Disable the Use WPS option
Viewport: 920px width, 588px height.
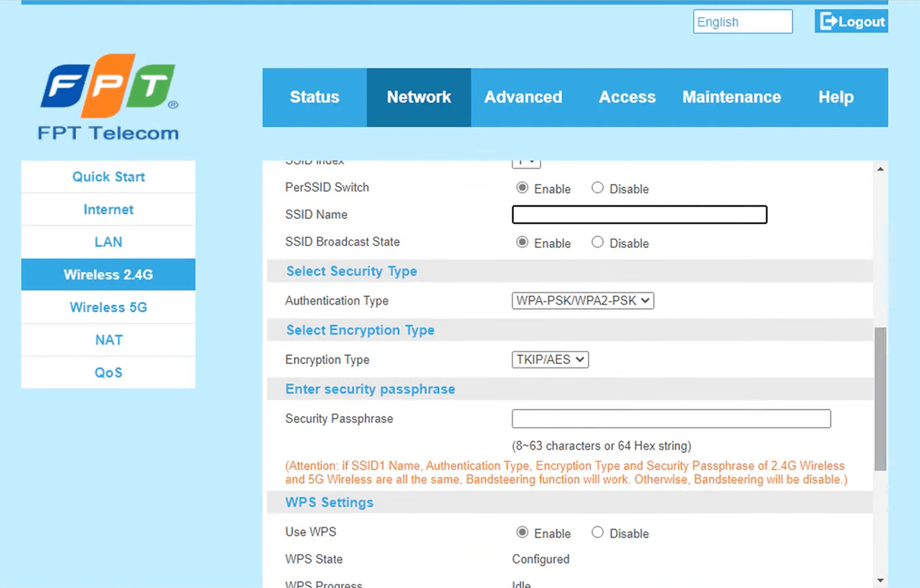597,533
